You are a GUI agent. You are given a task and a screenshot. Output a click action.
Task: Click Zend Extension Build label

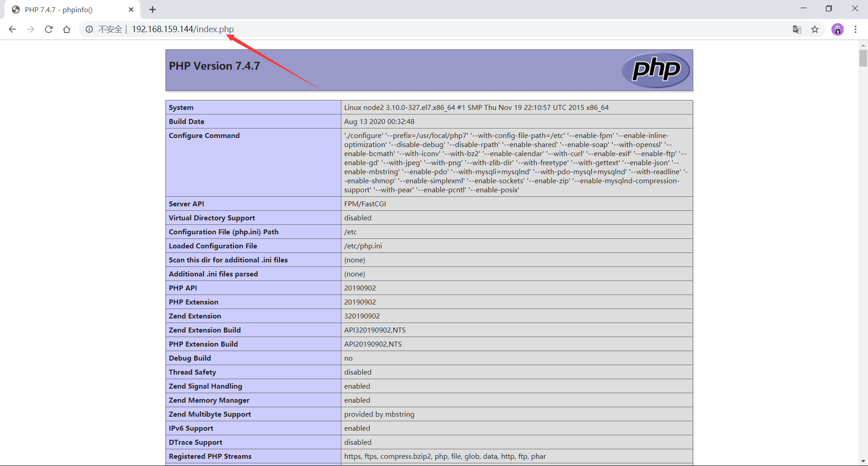click(204, 330)
